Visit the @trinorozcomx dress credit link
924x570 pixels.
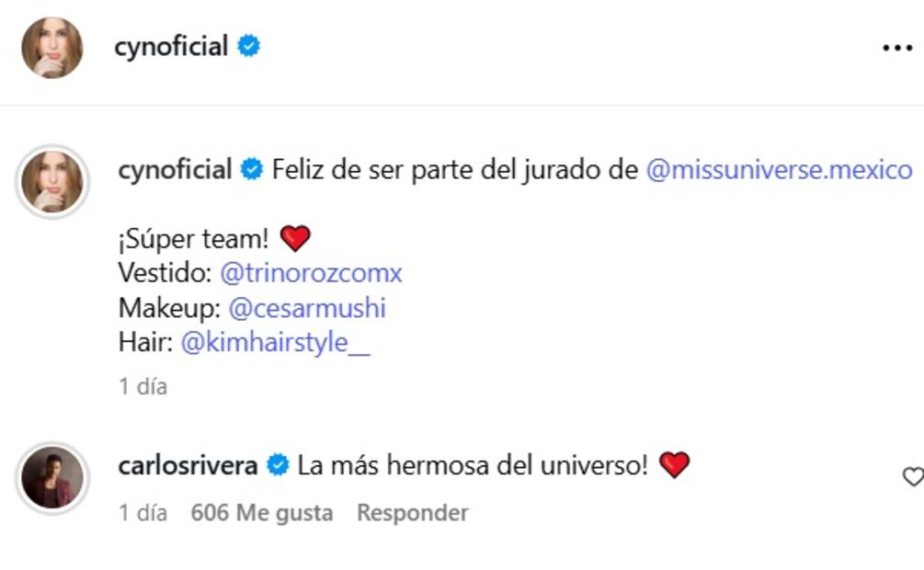pos(311,273)
